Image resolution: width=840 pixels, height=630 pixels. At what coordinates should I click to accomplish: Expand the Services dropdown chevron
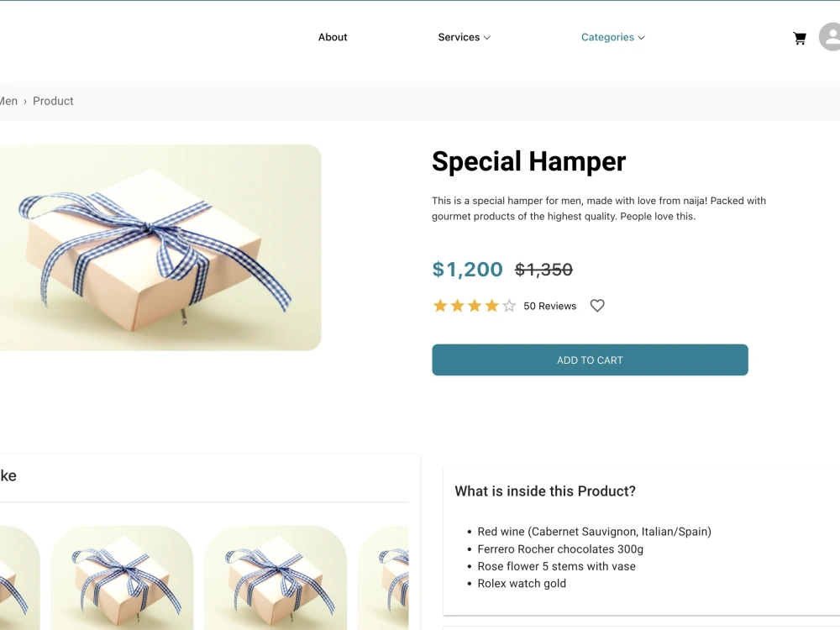[487, 38]
